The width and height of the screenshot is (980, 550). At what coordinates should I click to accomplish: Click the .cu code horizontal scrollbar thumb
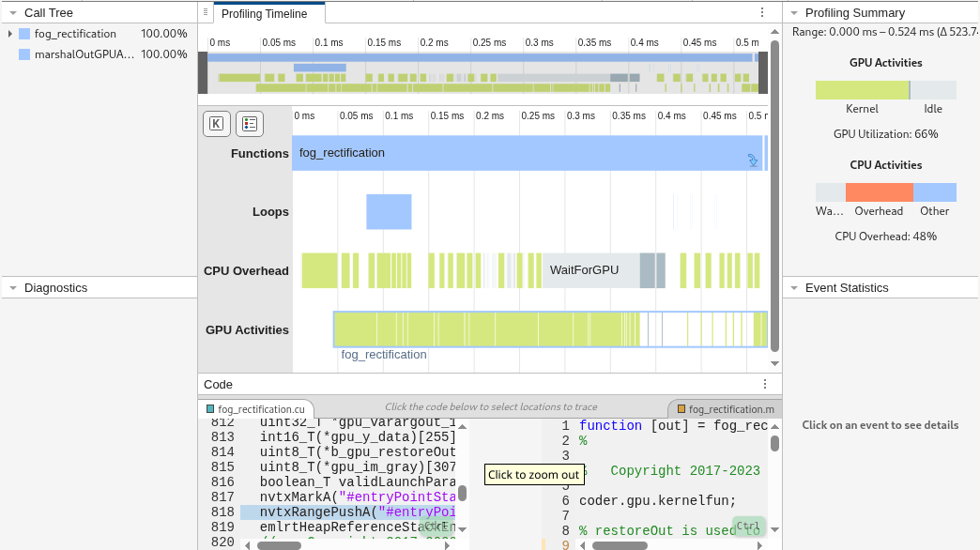(x=280, y=545)
